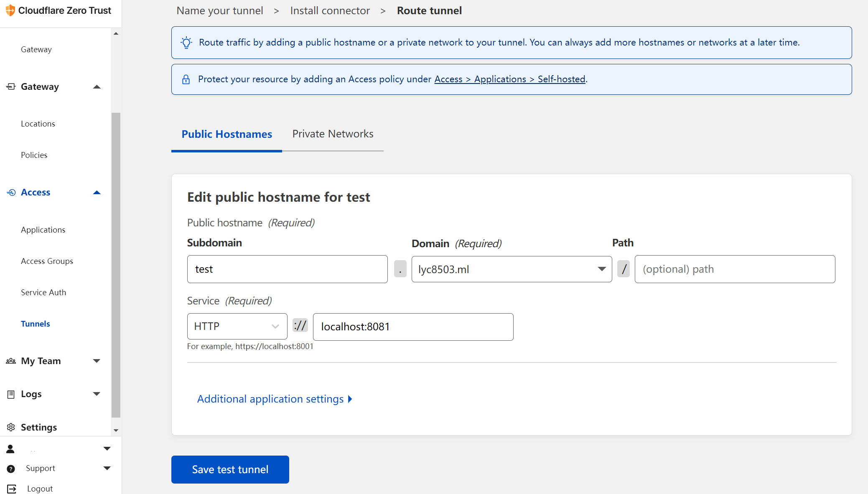
Task: Click the padlock icon in the Access policy banner
Action: coord(186,79)
